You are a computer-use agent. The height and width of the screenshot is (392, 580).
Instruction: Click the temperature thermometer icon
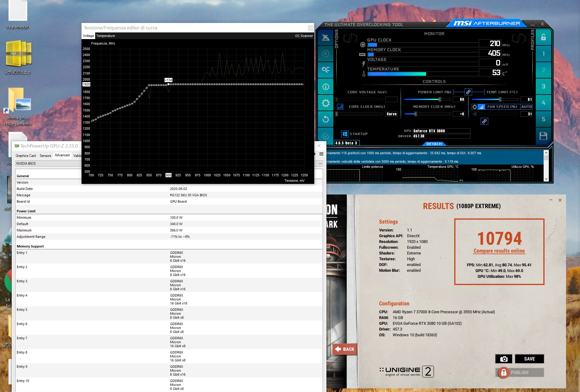[364, 74]
